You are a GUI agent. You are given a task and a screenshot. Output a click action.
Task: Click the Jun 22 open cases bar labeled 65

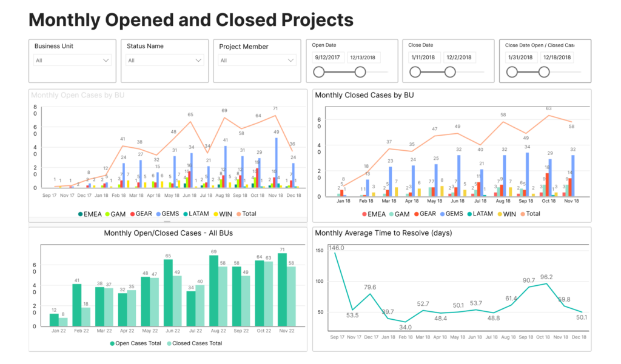coord(169,293)
